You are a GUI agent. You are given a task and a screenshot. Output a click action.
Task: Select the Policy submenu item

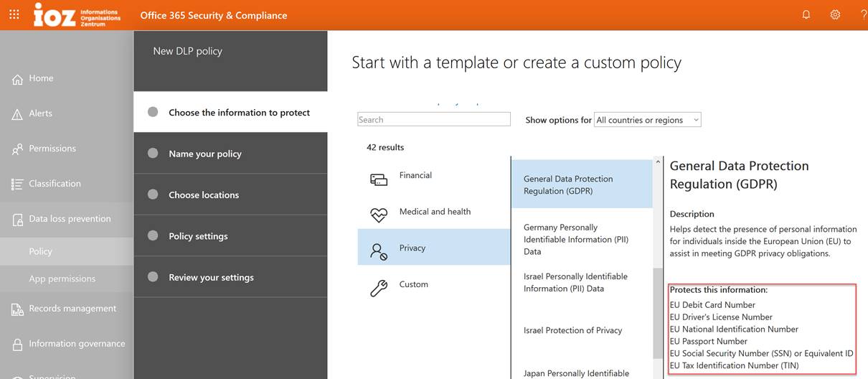(67, 251)
